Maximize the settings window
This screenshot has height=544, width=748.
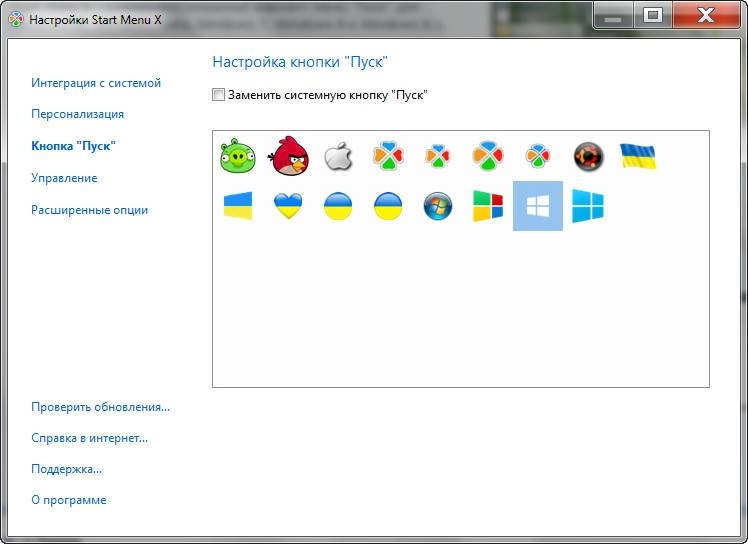pyautogui.click(x=652, y=16)
